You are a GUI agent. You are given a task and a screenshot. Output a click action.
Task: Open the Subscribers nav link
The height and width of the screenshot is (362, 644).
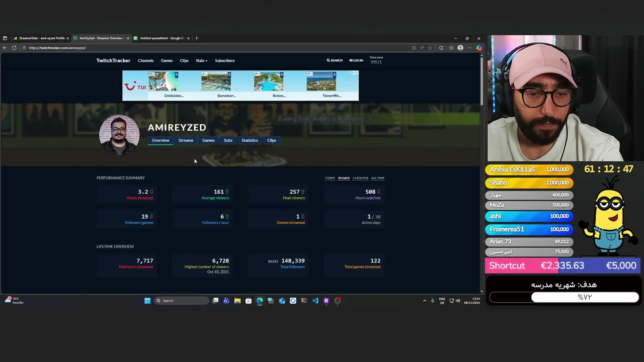click(225, 60)
